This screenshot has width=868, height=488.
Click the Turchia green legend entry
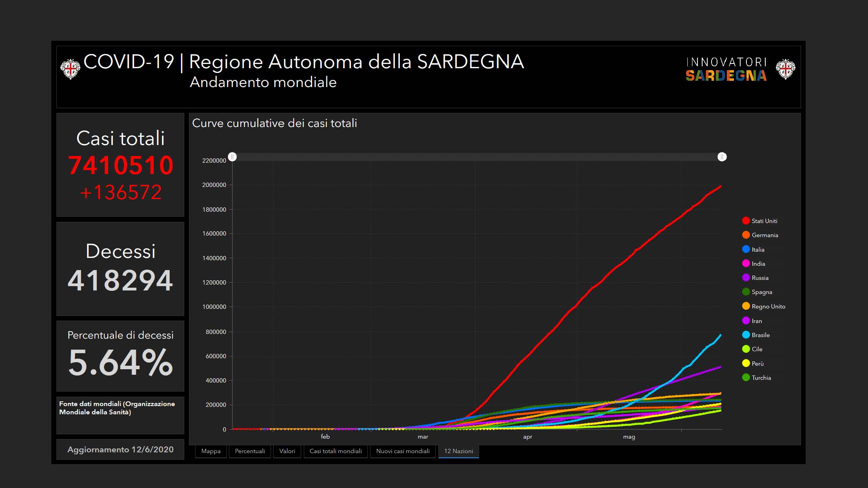[x=746, y=377]
